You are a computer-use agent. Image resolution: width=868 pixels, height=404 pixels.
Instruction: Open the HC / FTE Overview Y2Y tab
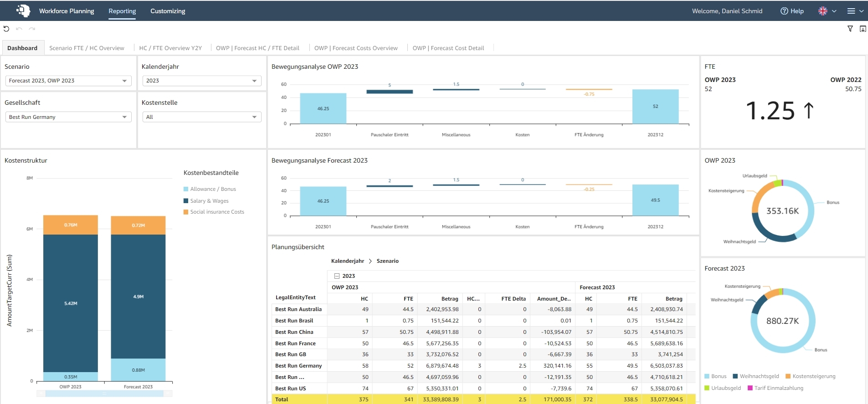click(x=170, y=48)
